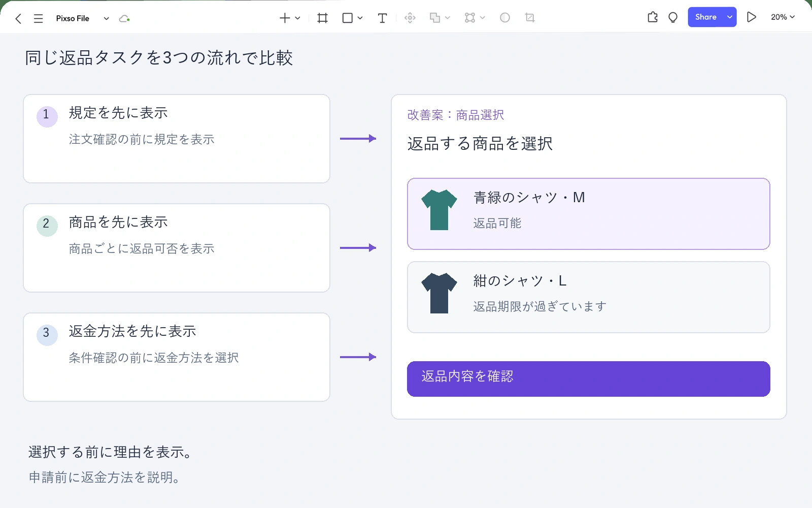Select the Text tool
812x508 pixels.
pos(383,18)
